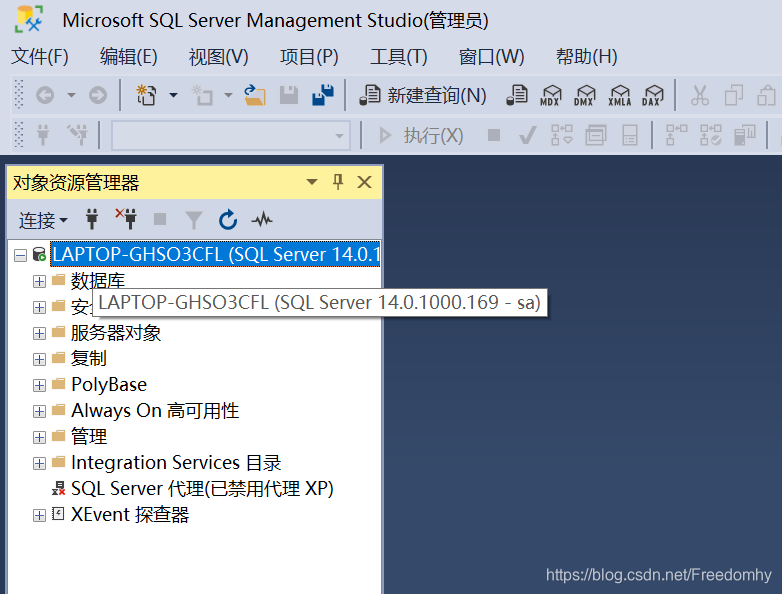Click the Activity Monitor icon
782x594 pixels.
pos(262,219)
